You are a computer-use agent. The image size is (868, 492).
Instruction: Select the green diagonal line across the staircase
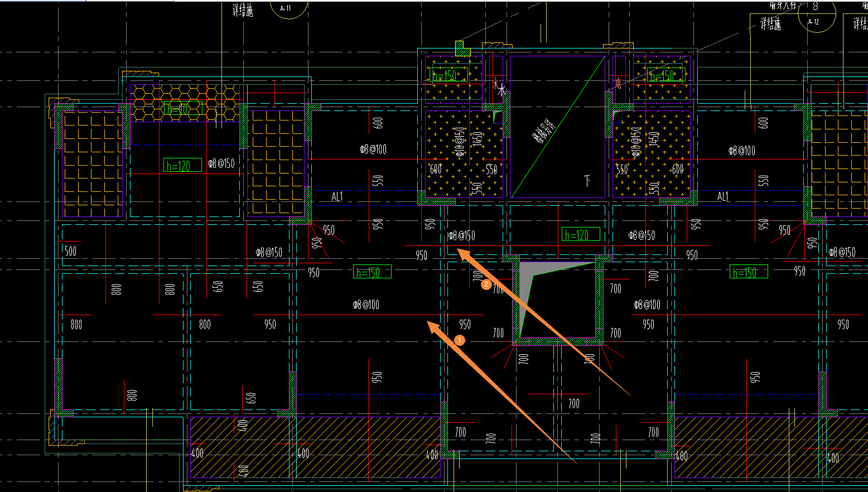(558, 127)
